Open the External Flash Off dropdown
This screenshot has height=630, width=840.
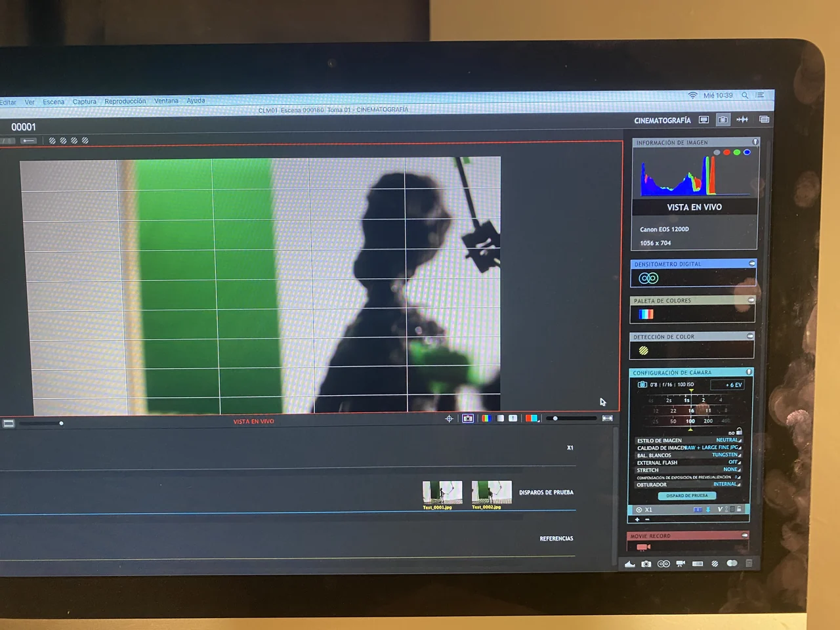point(734,462)
